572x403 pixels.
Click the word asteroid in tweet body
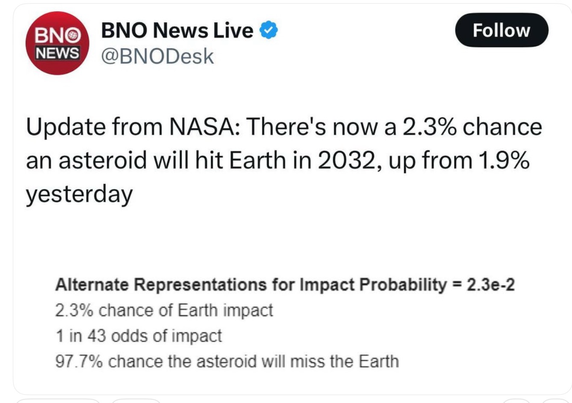click(x=103, y=160)
